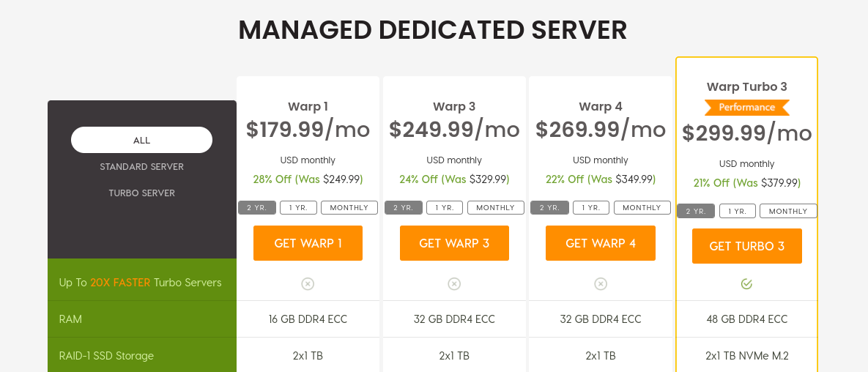The width and height of the screenshot is (868, 372).
Task: Filter by STANDARD SERVER
Action: pos(141,167)
